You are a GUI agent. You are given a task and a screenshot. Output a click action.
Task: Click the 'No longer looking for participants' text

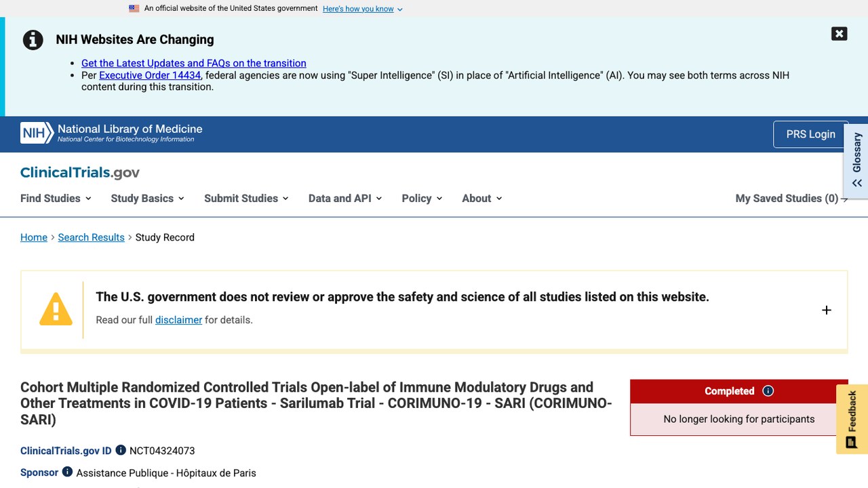click(739, 419)
